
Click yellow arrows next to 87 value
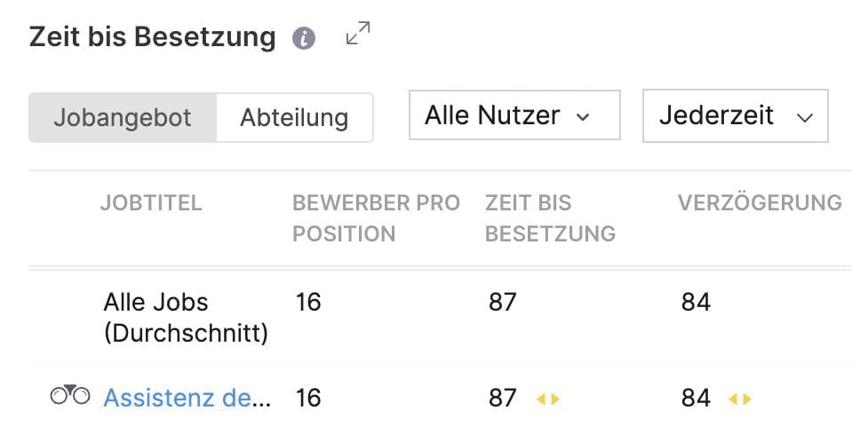tap(547, 399)
